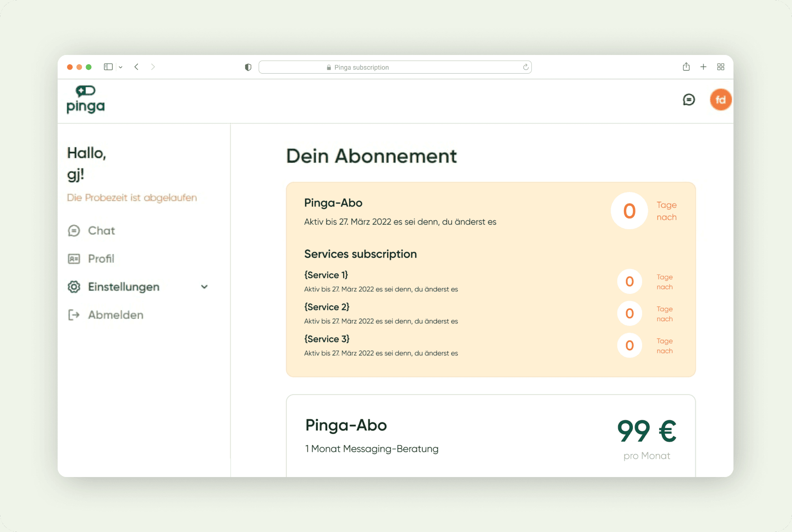Screen dimensions: 792x532
Task: Click the Pinga-Abo days counter circle
Action: pyautogui.click(x=629, y=211)
